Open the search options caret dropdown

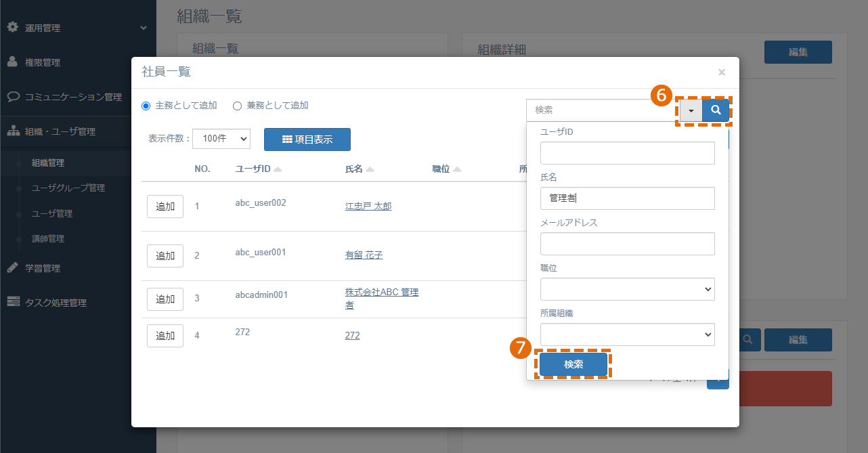click(691, 110)
